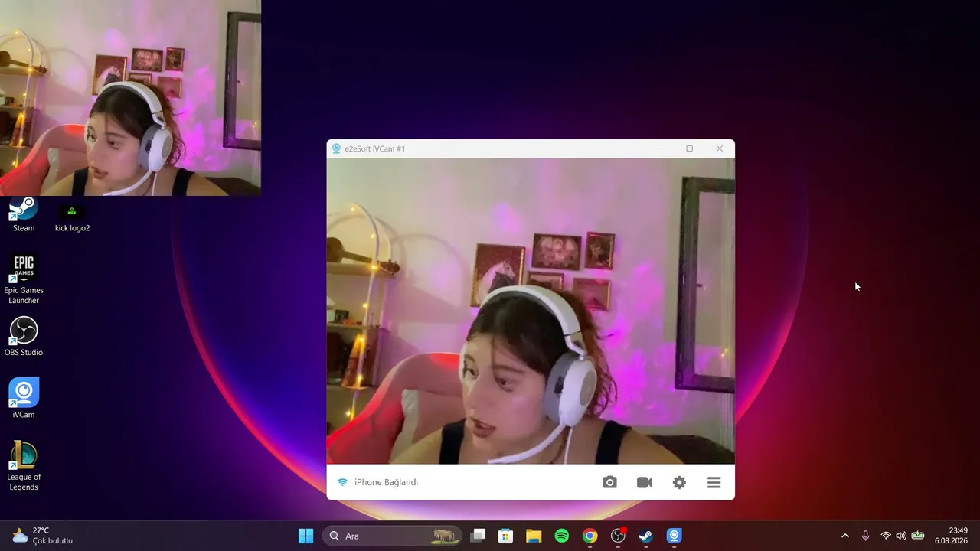This screenshot has width=980, height=551.
Task: Open the iVCam hamburger menu
Action: click(714, 482)
